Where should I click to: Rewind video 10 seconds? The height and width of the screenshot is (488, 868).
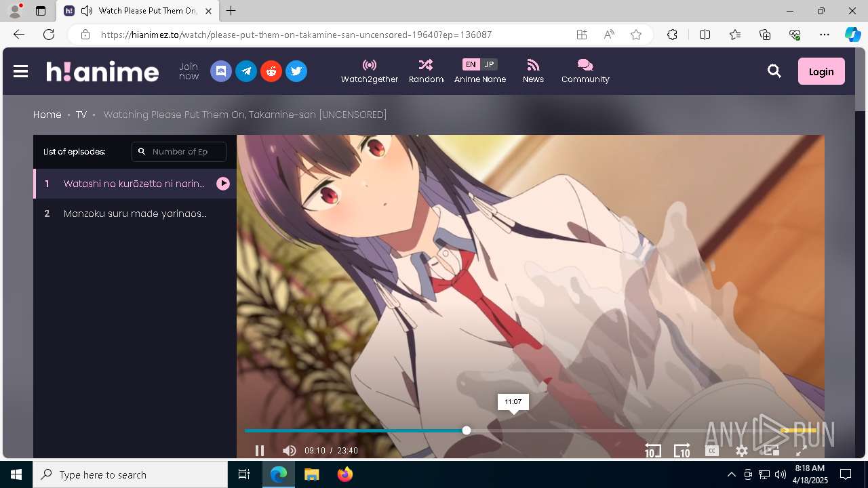point(652,451)
